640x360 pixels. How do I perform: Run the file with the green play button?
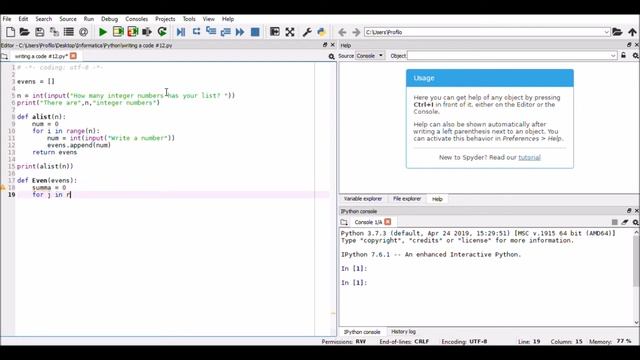(x=102, y=32)
